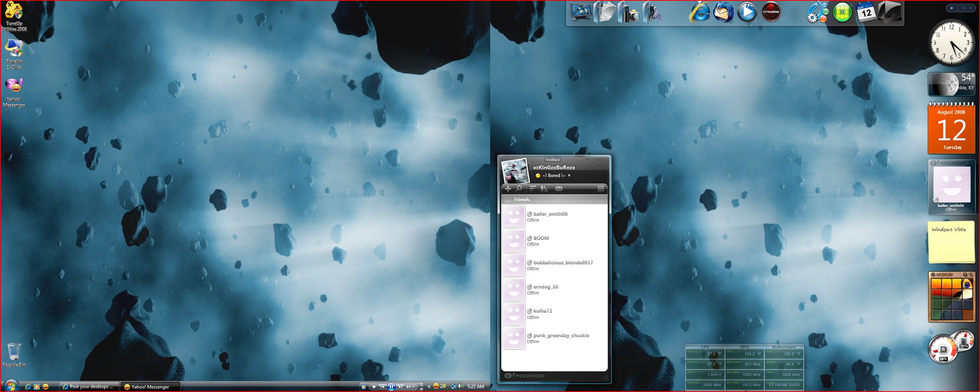Open system volume tray icon
The height and width of the screenshot is (392, 980).
(x=461, y=386)
